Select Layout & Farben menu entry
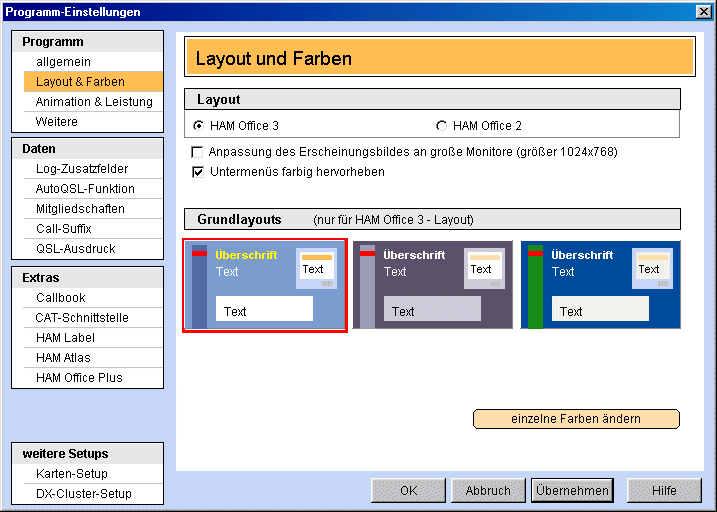The image size is (717, 512). (x=93, y=82)
